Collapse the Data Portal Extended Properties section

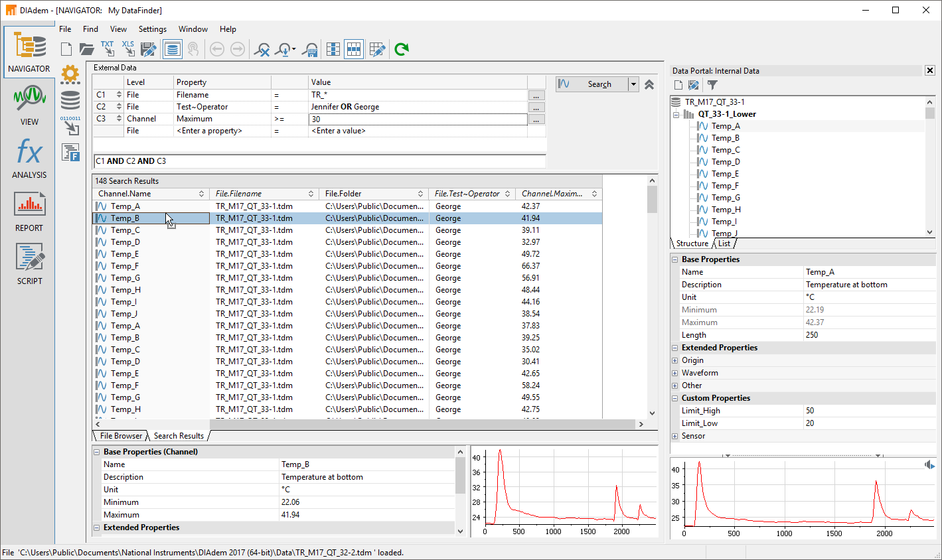(x=675, y=348)
